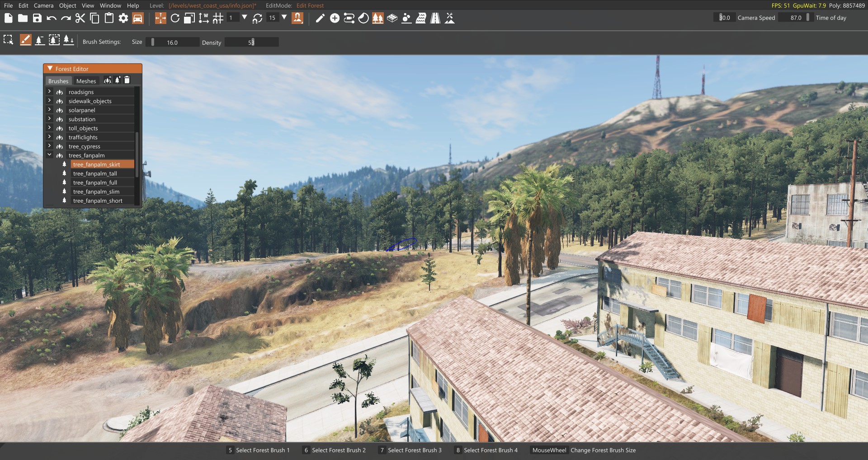Copy selection with the copy icon

[94, 18]
